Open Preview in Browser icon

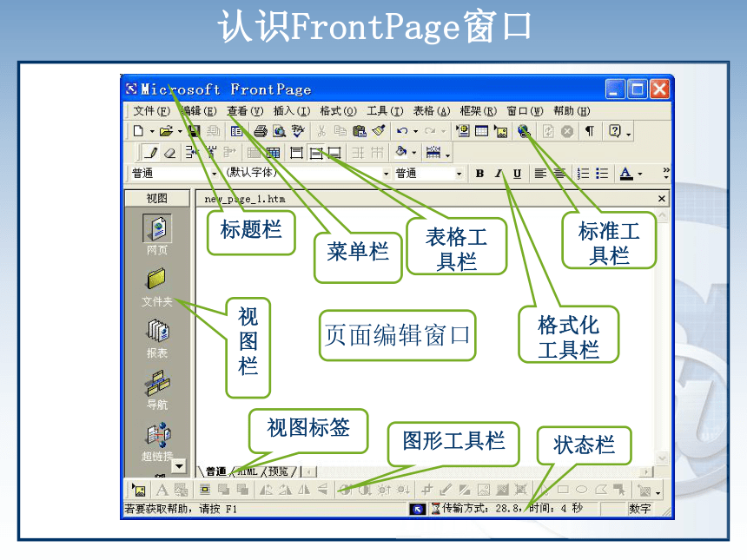279,131
